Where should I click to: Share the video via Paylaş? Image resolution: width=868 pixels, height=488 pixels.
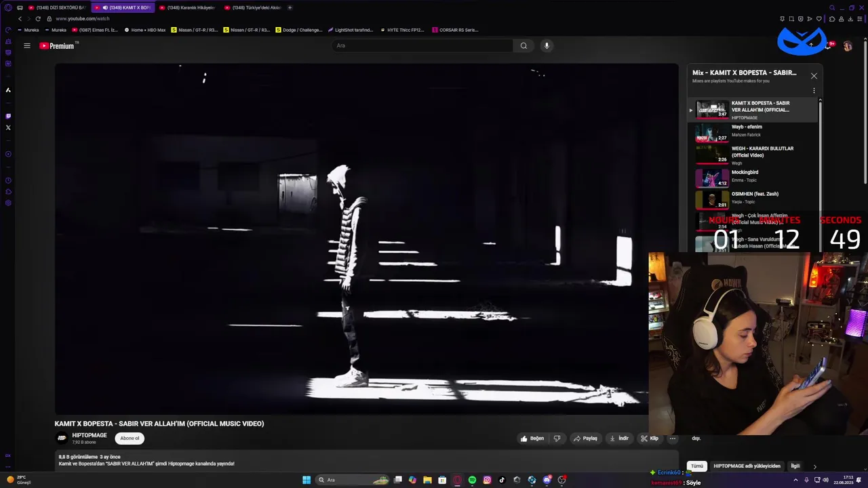[x=585, y=439]
